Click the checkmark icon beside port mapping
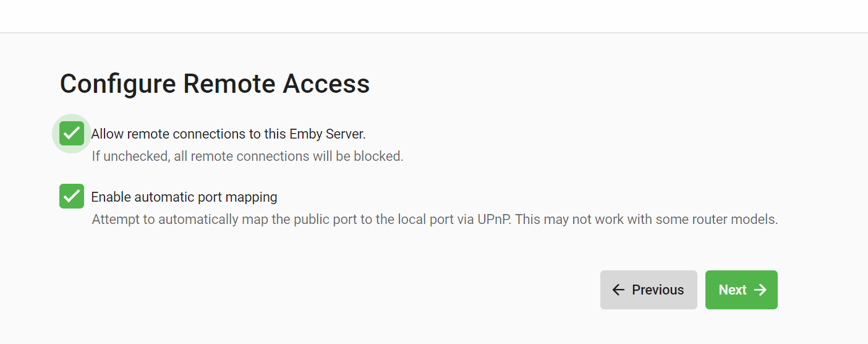Image resolution: width=868 pixels, height=344 pixels. (72, 197)
